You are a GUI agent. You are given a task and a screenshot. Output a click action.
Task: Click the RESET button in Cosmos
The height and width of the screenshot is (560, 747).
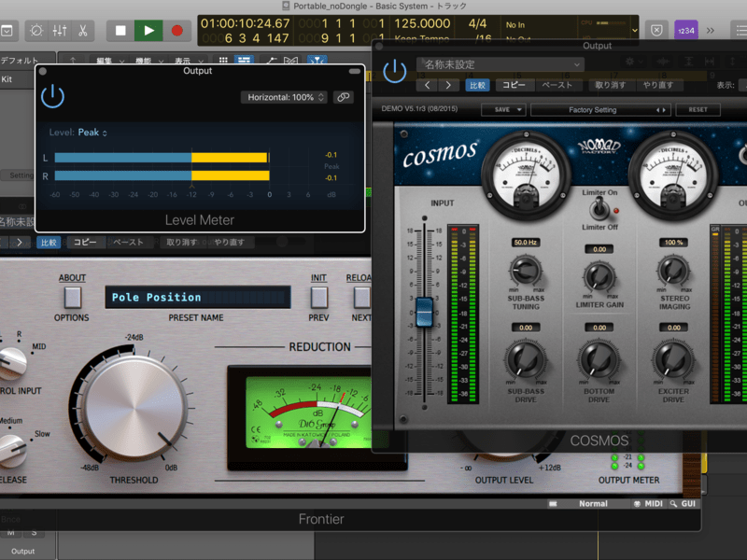tap(698, 109)
